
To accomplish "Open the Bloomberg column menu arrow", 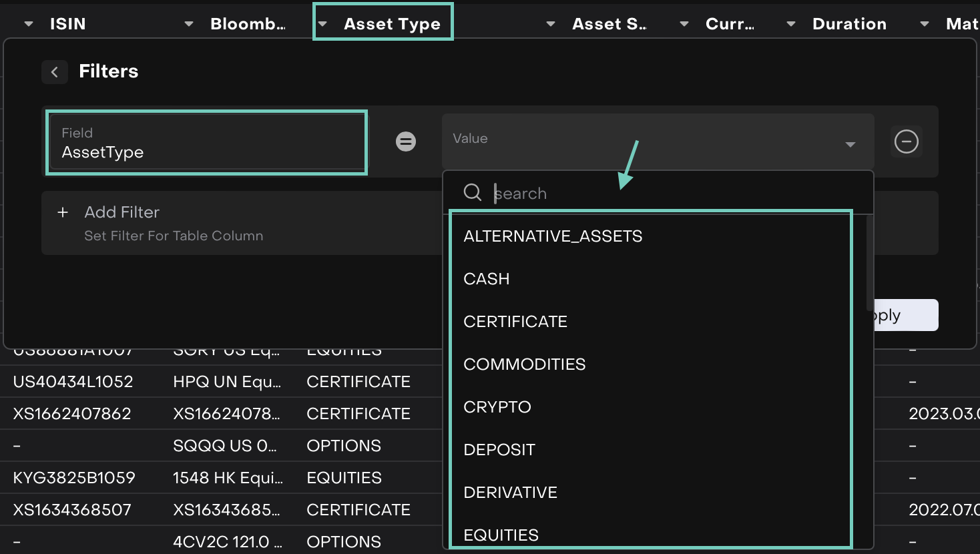I will pos(189,24).
